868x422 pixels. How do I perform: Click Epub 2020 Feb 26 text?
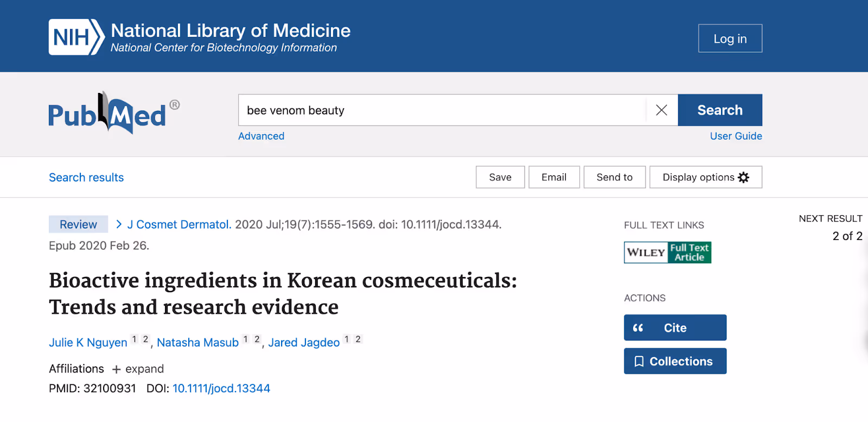coord(99,245)
